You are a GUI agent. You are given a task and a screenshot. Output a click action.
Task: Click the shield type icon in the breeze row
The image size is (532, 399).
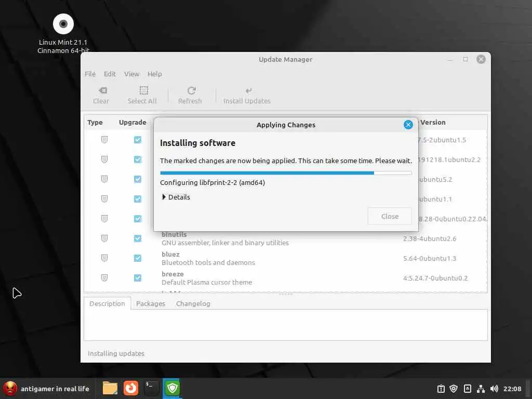104,277
